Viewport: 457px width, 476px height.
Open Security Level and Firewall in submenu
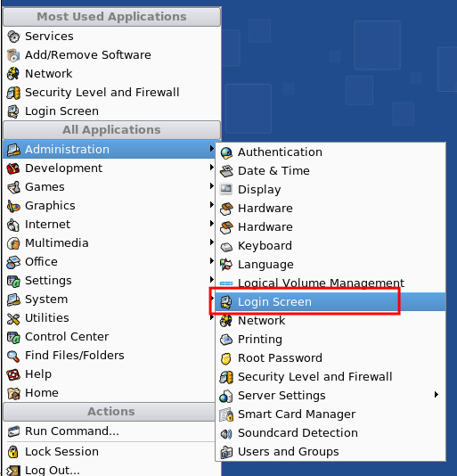(x=331, y=377)
